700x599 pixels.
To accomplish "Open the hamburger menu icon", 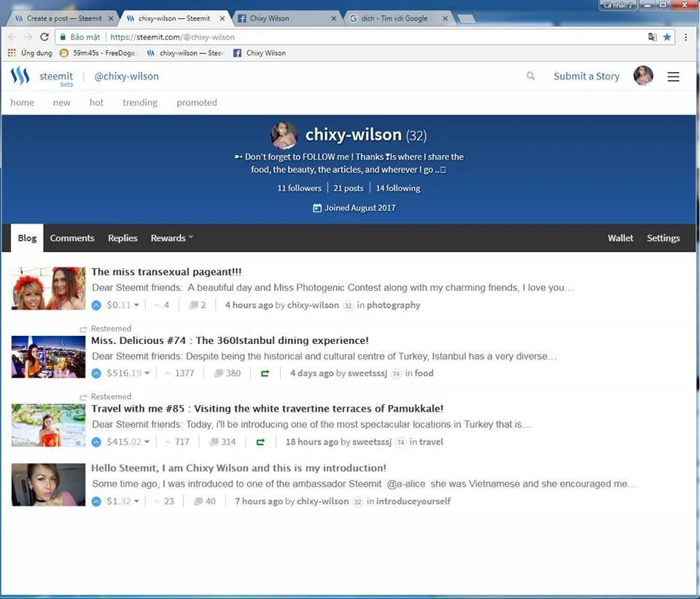I will (x=673, y=77).
